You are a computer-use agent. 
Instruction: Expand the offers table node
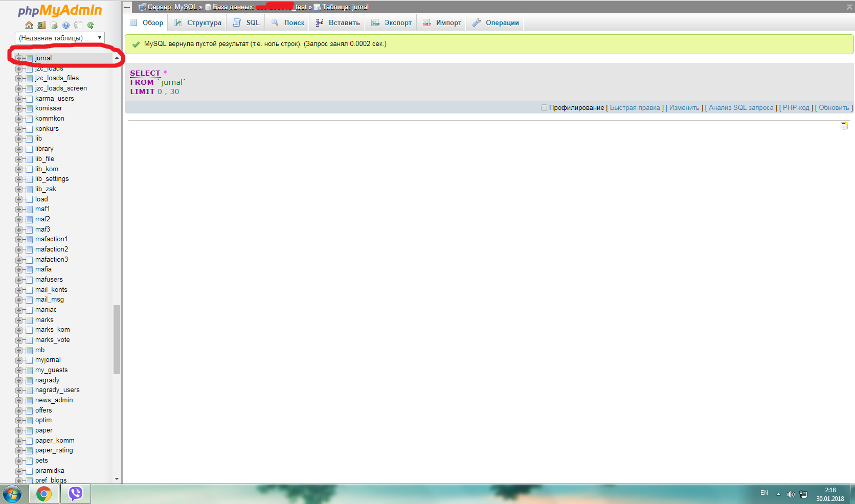19,410
